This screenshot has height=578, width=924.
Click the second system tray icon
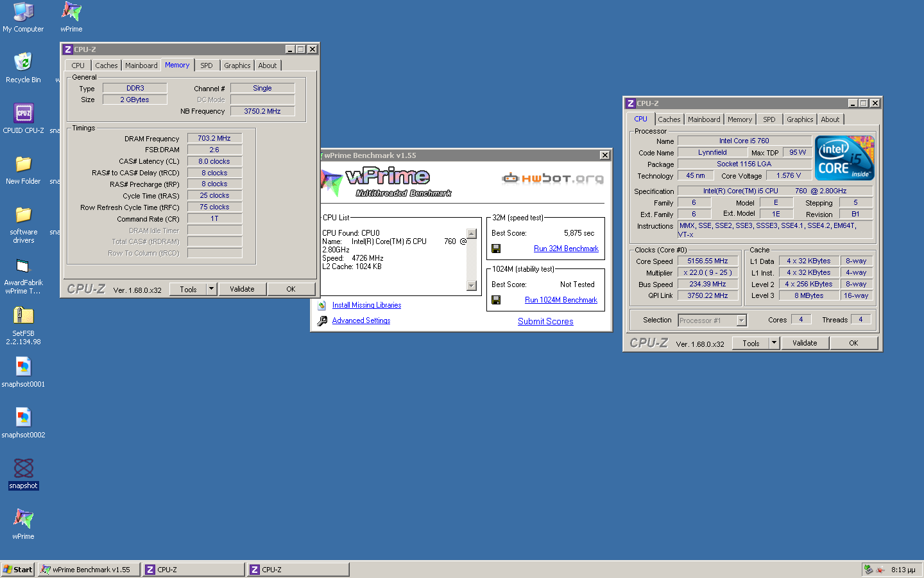(x=880, y=570)
